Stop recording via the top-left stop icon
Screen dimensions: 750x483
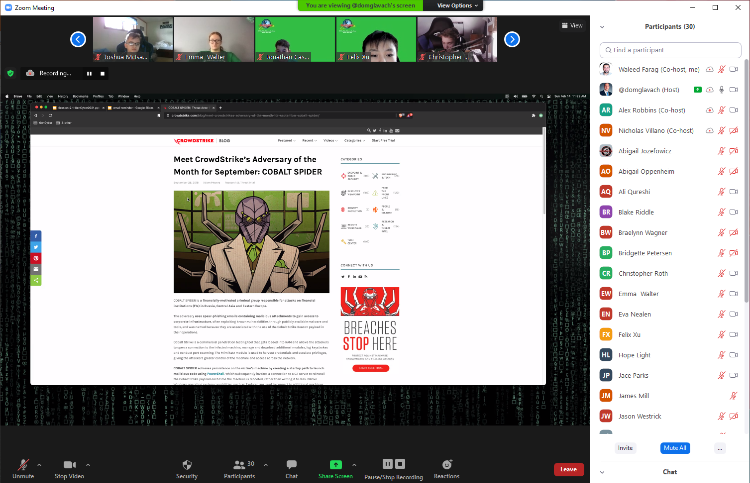tap(102, 74)
